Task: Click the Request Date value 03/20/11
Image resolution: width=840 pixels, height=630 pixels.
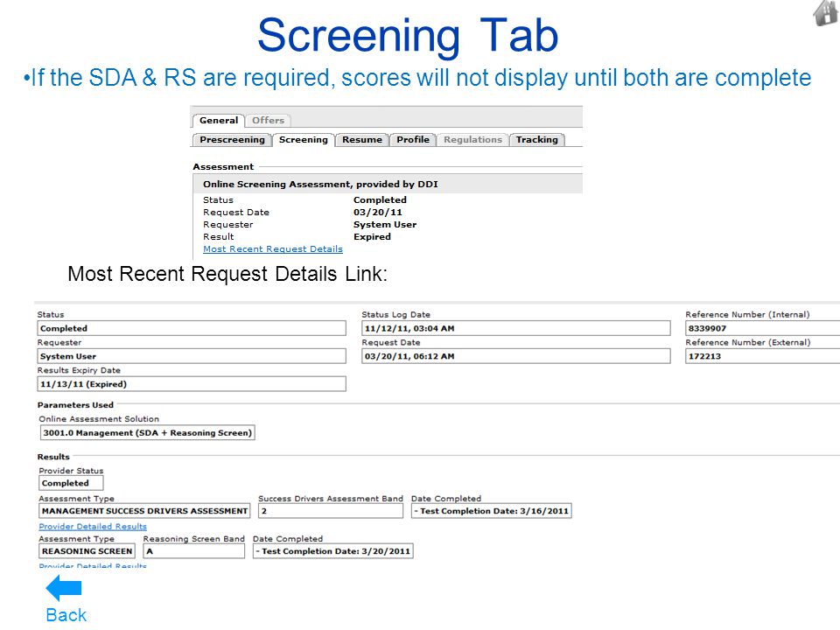Action: [x=378, y=212]
